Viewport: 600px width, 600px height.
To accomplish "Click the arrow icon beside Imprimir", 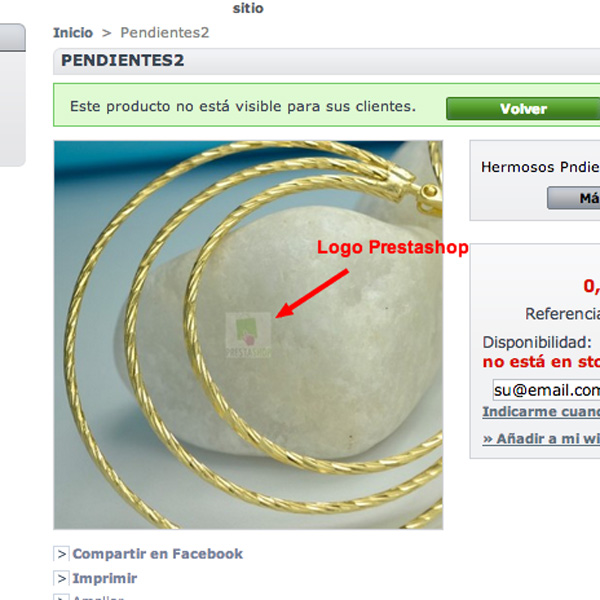I will (x=61, y=578).
